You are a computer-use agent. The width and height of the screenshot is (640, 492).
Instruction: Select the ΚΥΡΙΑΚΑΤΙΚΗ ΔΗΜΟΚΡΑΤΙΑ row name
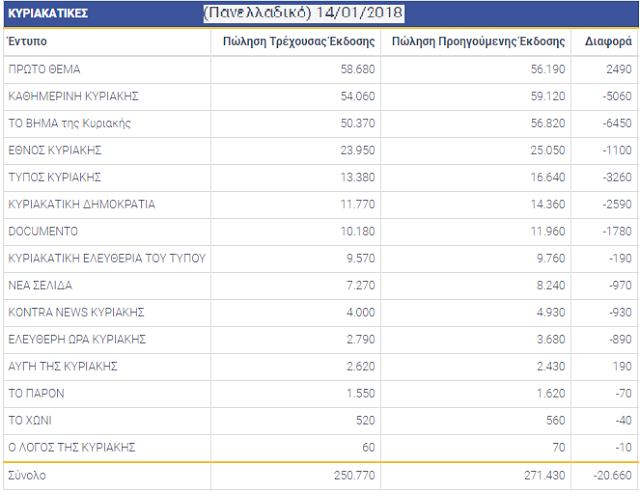pos(82,204)
